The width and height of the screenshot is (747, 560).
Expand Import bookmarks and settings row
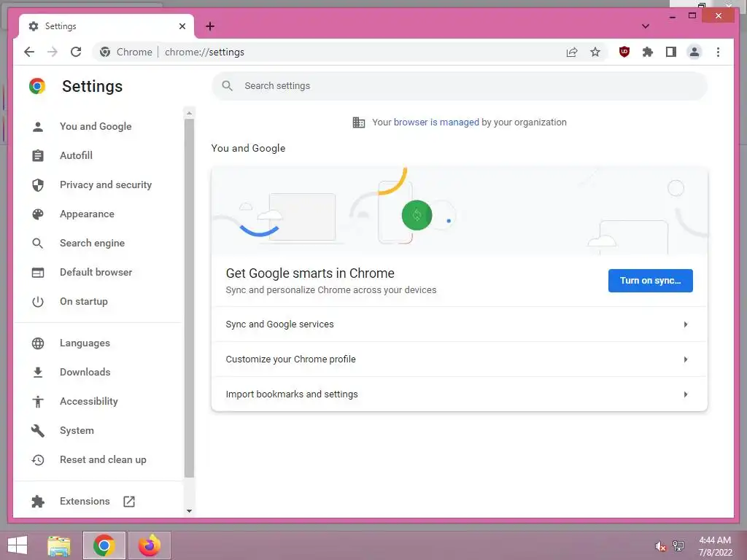point(460,394)
